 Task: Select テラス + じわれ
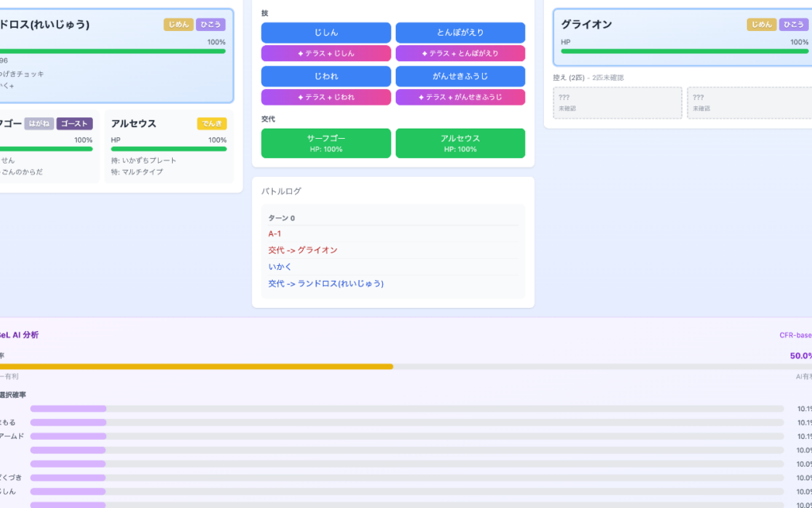tap(325, 97)
